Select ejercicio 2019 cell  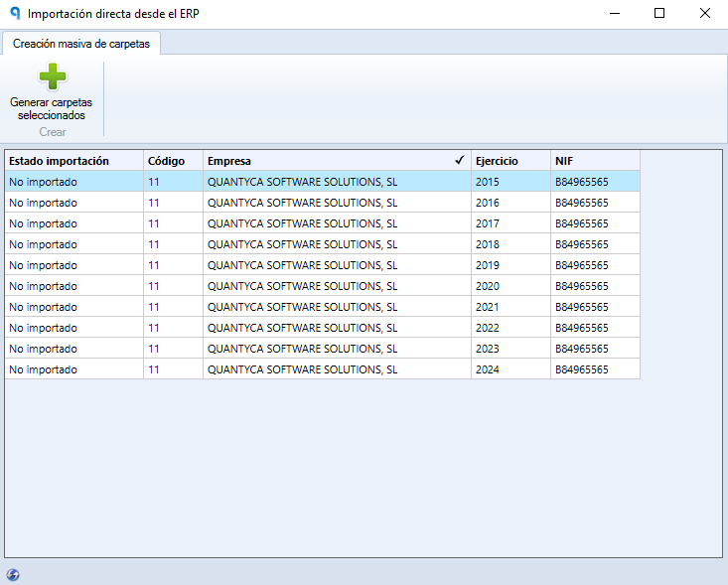point(510,265)
